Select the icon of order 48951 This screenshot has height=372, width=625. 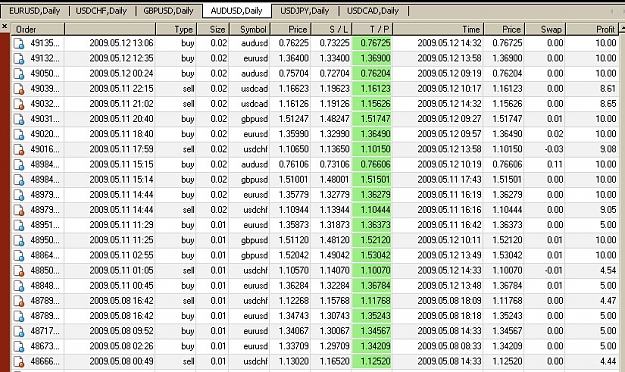(19, 225)
